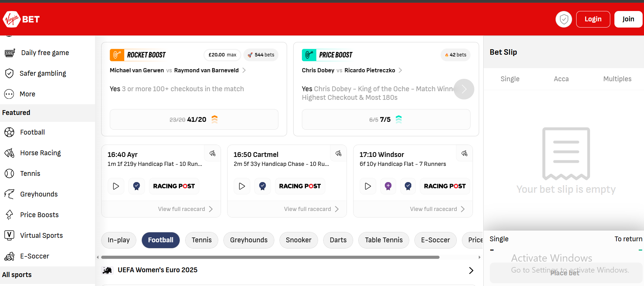Select the Table Tennis filter chip
Viewport: 644px width, 286px height.
pos(384,240)
